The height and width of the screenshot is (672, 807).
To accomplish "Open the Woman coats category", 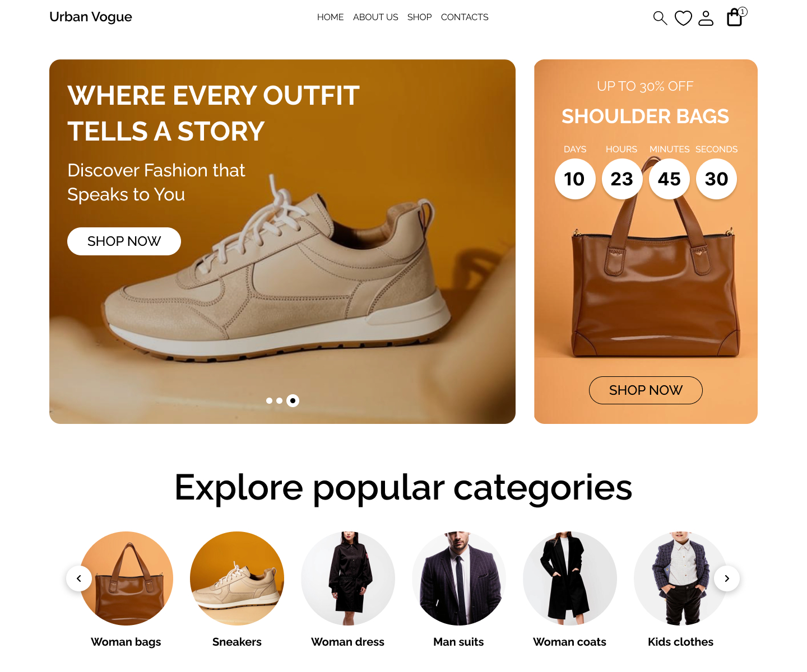I will point(570,578).
